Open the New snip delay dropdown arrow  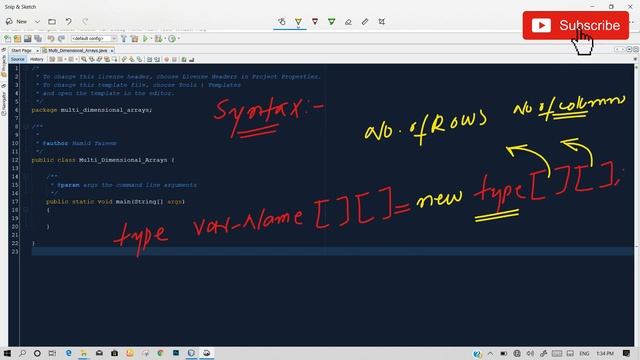pos(37,22)
